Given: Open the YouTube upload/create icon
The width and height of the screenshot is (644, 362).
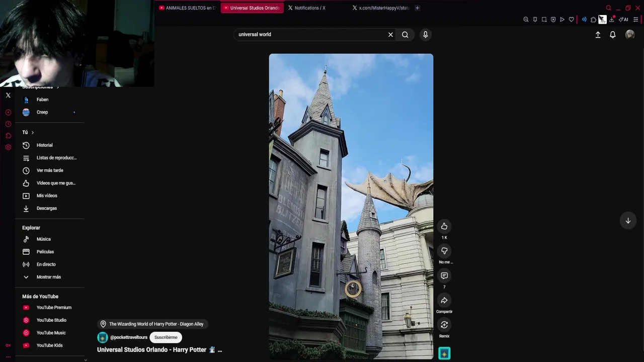Looking at the screenshot, I should [x=598, y=35].
